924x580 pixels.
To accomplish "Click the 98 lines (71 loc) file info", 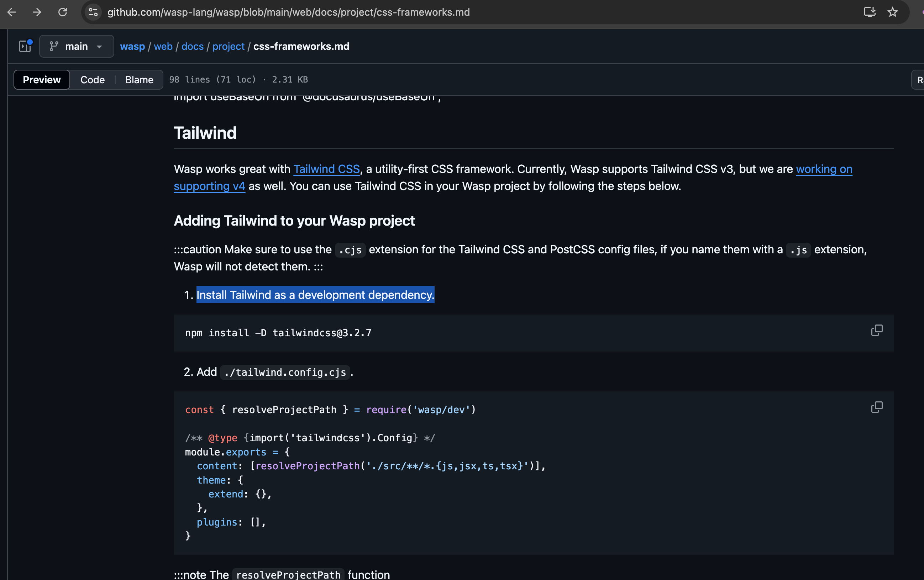I will click(238, 80).
